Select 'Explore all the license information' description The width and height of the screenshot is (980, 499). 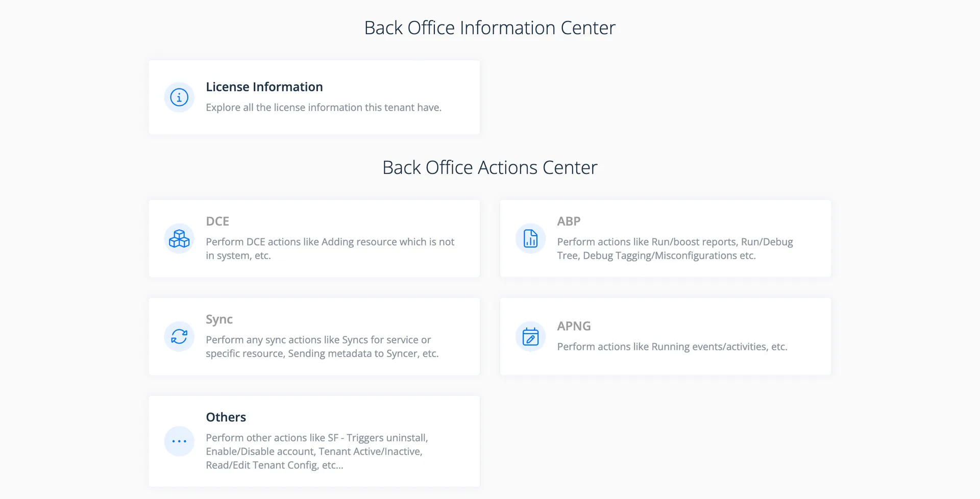click(x=324, y=107)
